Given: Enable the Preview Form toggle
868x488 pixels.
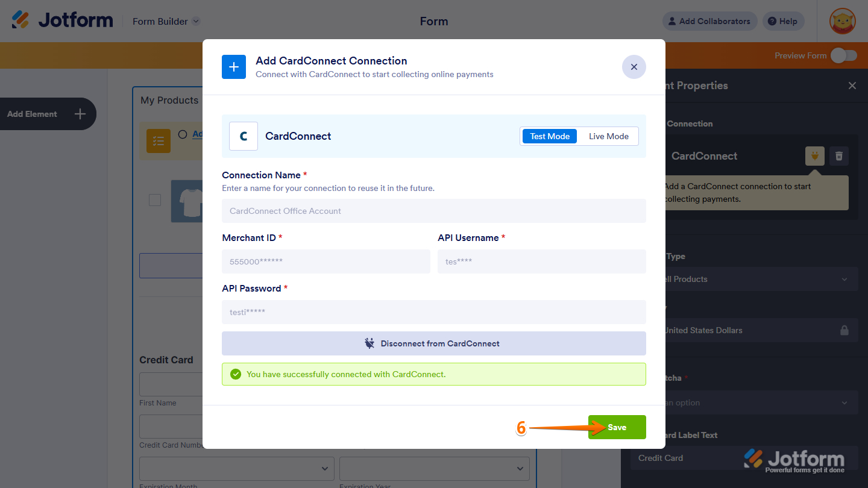Looking at the screenshot, I should pyautogui.click(x=844, y=55).
